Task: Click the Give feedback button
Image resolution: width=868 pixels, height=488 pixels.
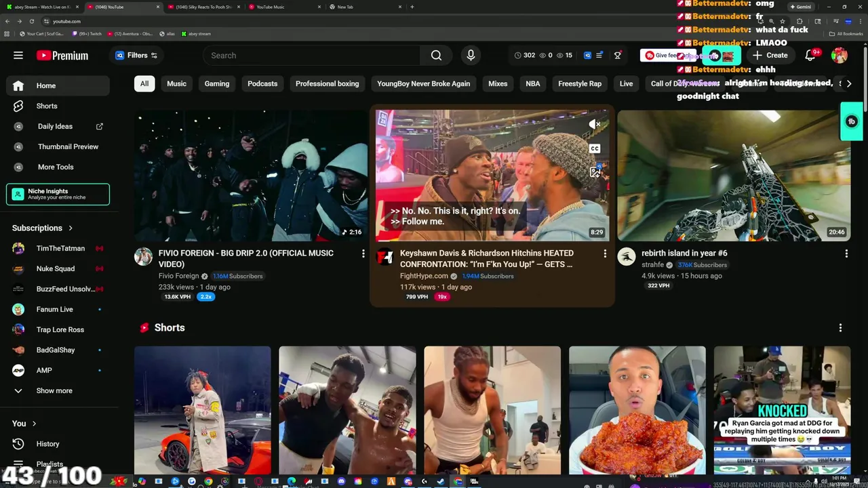Action: coord(667,56)
